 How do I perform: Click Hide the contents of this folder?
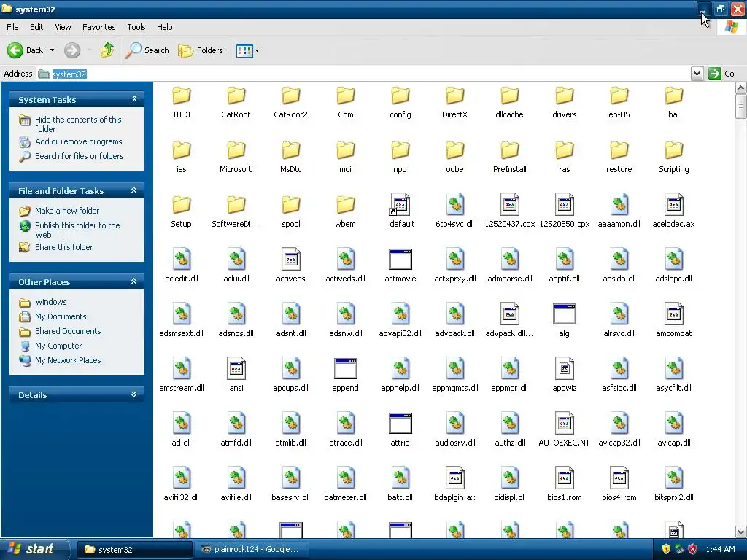(x=78, y=124)
